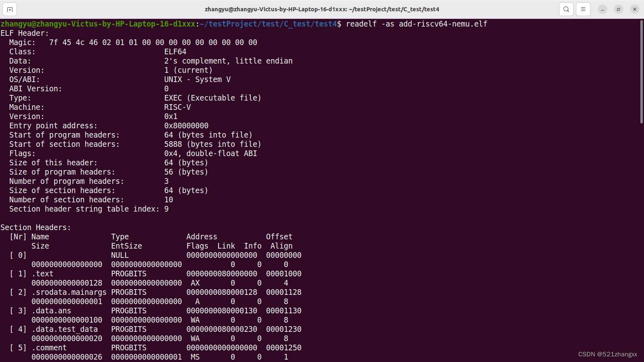Image resolution: width=644 pixels, height=362 pixels.
Task: Click the 'NULL' section type
Action: pyautogui.click(x=120, y=255)
